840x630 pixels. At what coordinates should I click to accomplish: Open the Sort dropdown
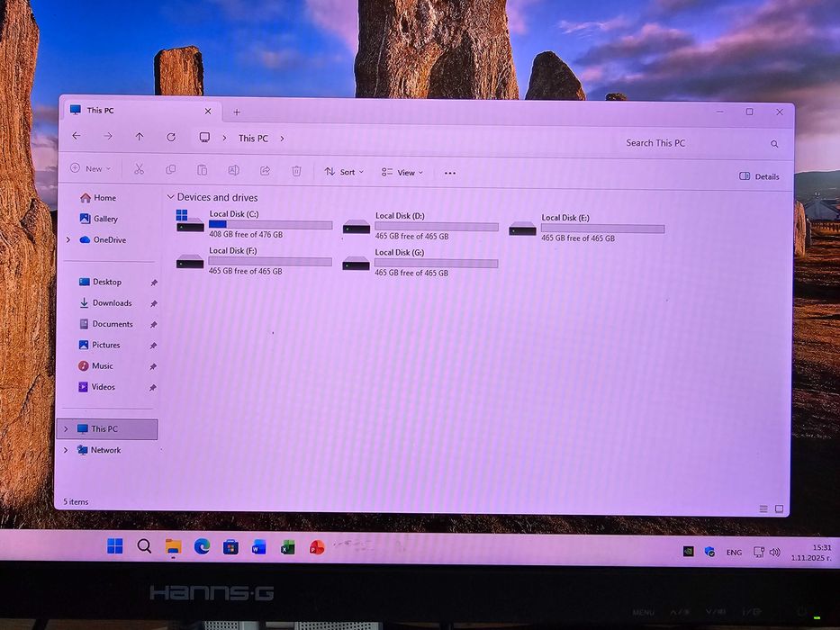[x=344, y=172]
